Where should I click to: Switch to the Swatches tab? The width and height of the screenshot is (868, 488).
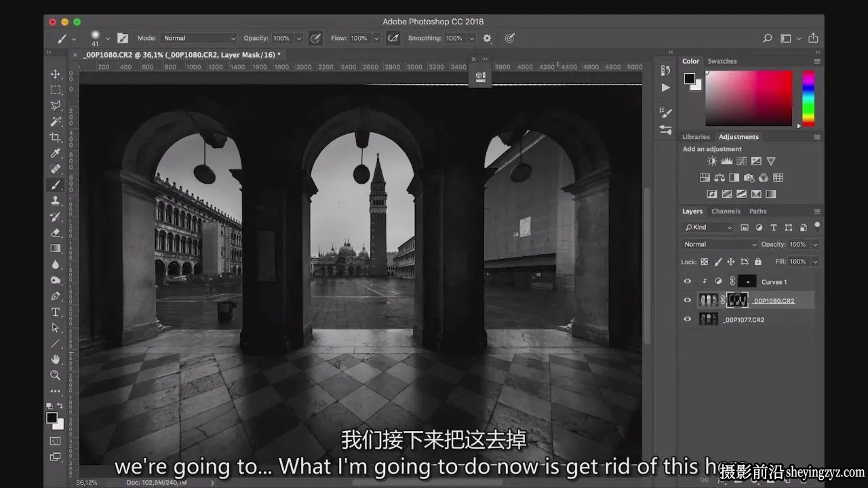(722, 61)
